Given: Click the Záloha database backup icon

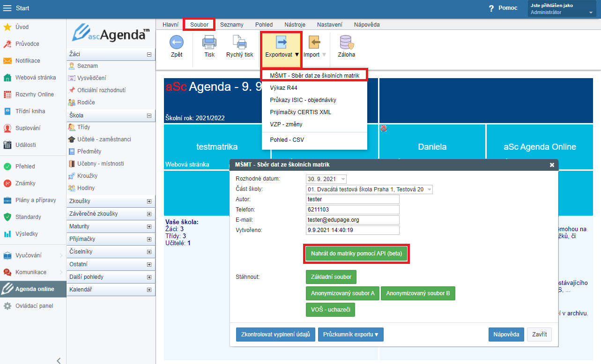Looking at the screenshot, I should point(347,43).
